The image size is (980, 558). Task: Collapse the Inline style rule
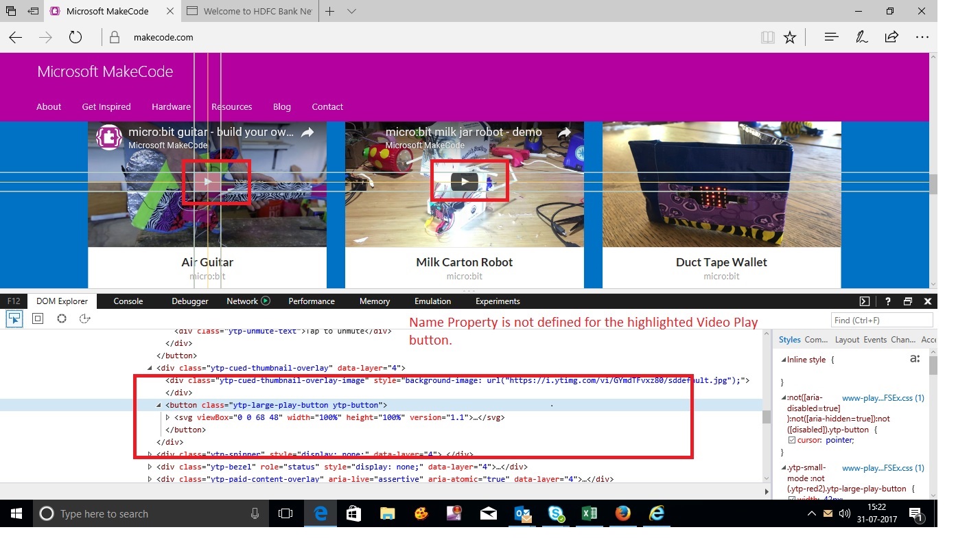783,359
